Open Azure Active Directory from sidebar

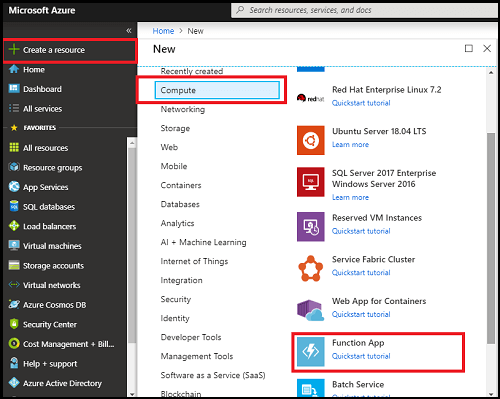pos(55,383)
